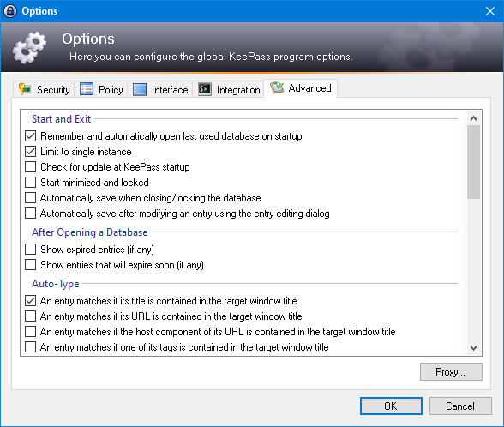Screen dimensions: 504x427
Task: Go to the Interface tab
Action: tap(160, 89)
